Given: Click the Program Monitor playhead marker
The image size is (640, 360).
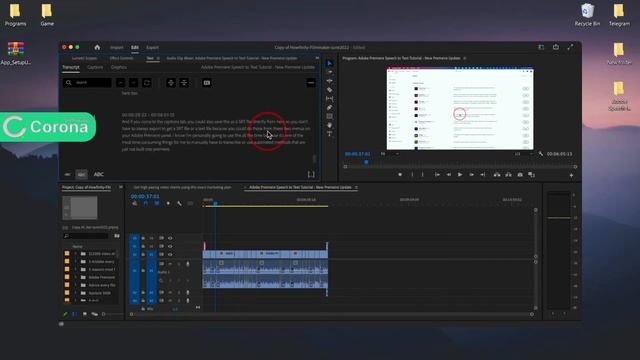Looking at the screenshot, I should pos(366,162).
